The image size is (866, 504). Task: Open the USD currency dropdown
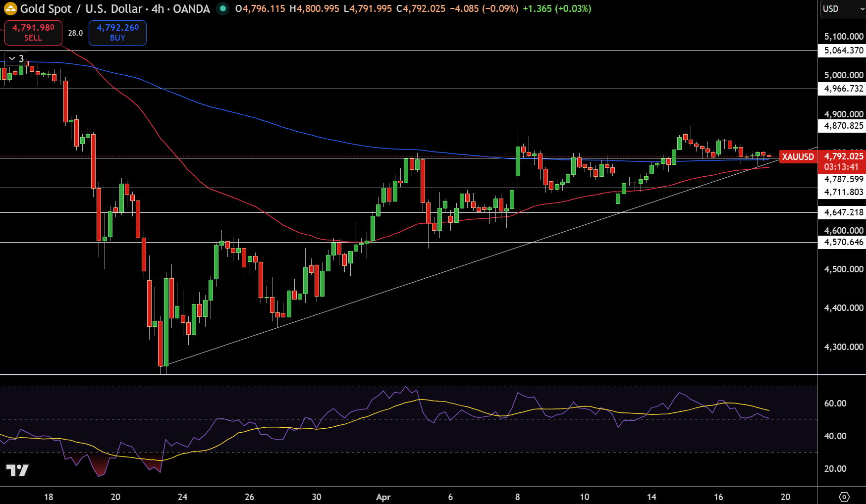point(843,9)
